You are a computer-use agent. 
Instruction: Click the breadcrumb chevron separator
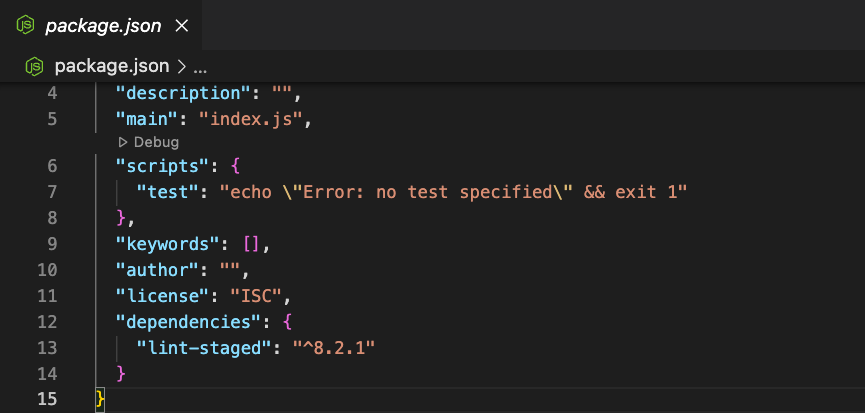181,67
